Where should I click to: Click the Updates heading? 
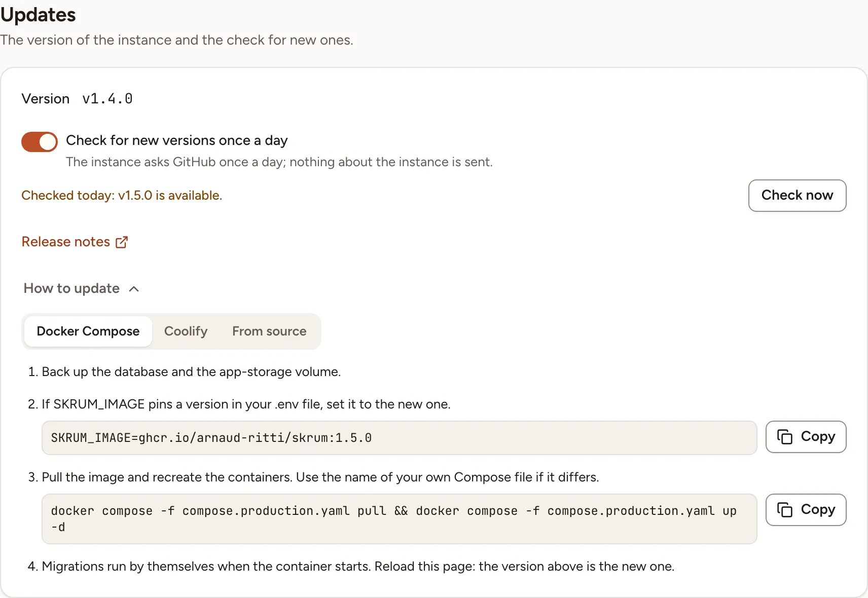click(x=38, y=15)
